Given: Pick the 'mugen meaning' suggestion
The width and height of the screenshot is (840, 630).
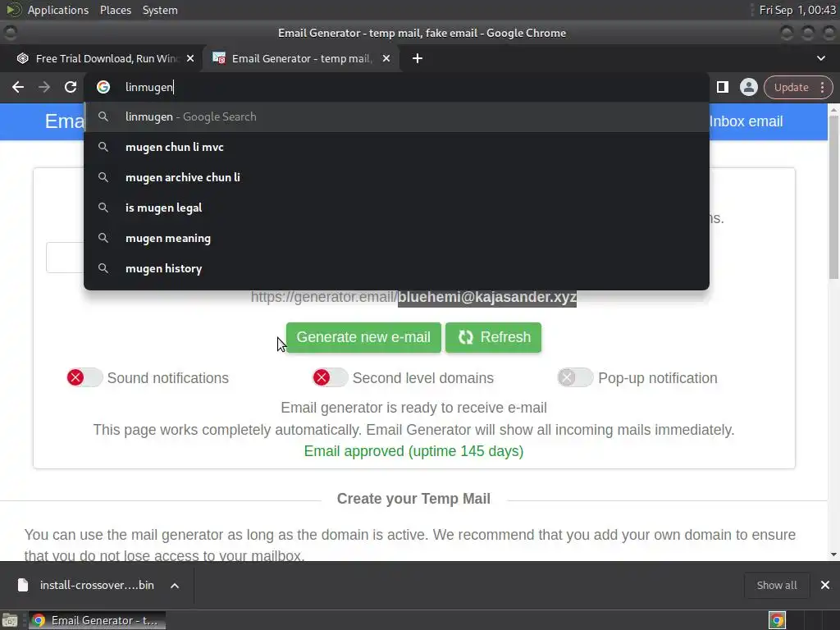Looking at the screenshot, I should [x=396, y=239].
